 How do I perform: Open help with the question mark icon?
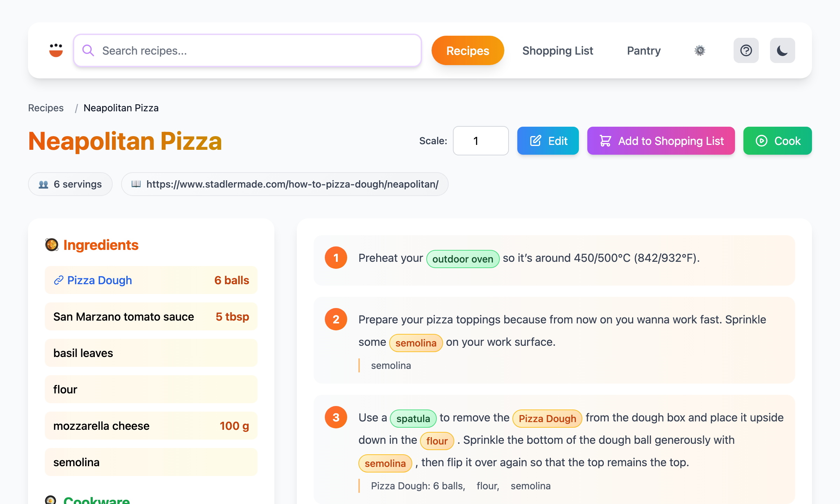(746, 50)
